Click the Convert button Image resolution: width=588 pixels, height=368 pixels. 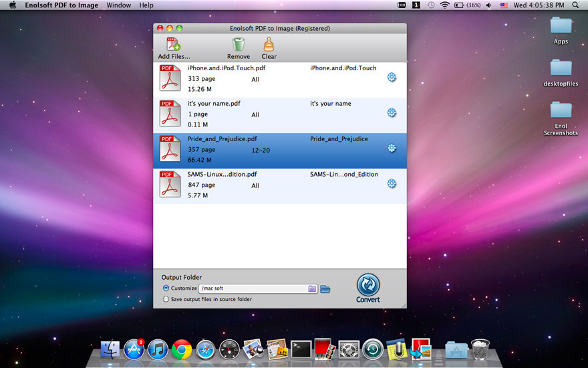point(368,288)
